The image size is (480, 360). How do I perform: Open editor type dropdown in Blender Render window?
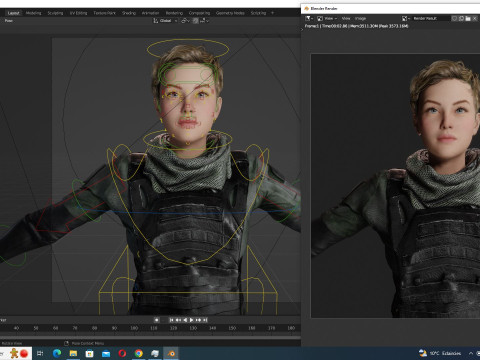[309, 18]
